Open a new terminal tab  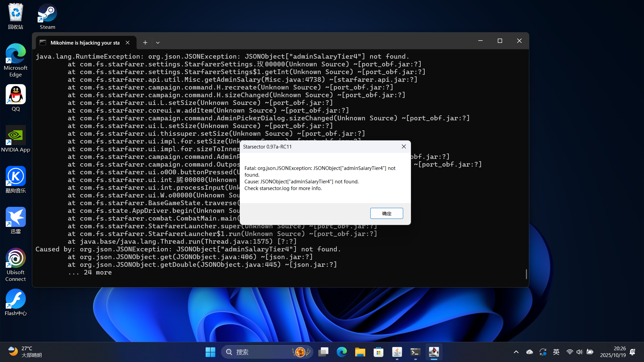(x=145, y=43)
